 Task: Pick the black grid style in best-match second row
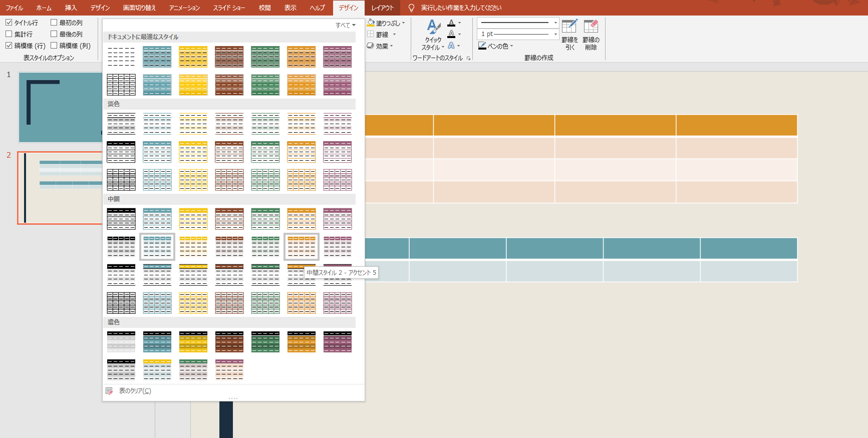click(x=121, y=85)
